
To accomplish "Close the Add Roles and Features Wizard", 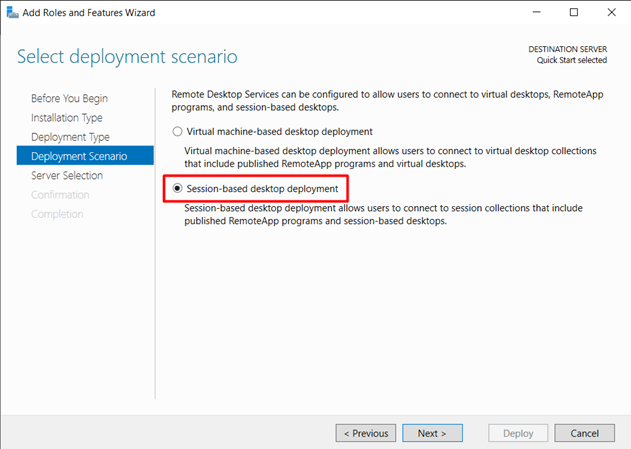I will (x=611, y=12).
